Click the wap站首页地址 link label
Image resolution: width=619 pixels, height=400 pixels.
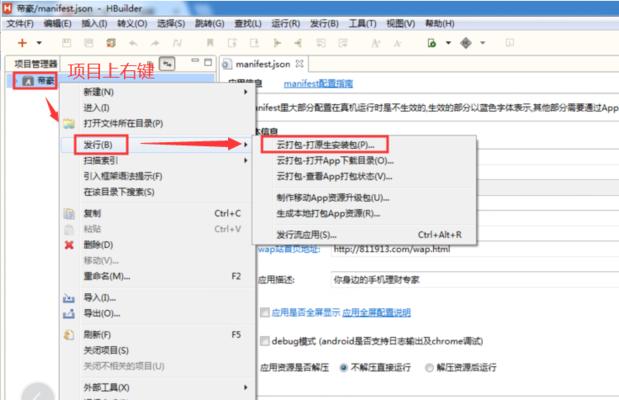289,249
